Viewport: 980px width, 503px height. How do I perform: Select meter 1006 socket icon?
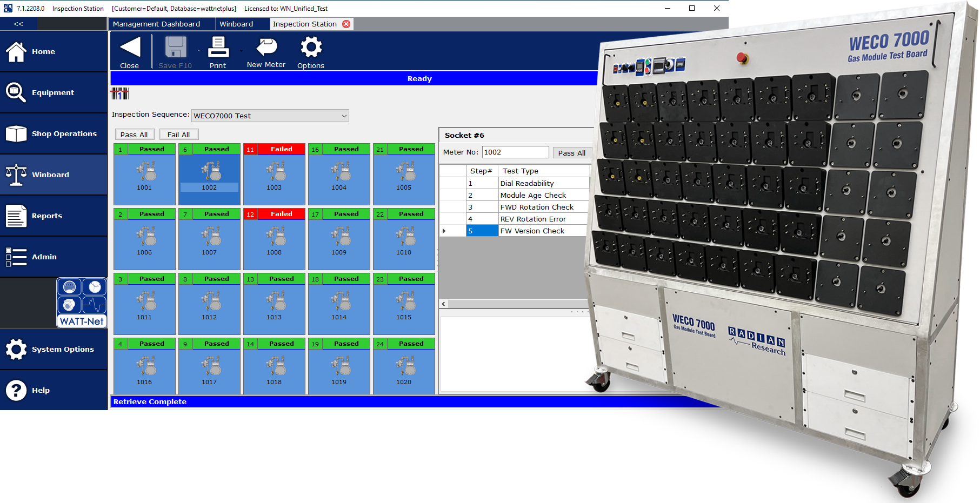click(146, 236)
